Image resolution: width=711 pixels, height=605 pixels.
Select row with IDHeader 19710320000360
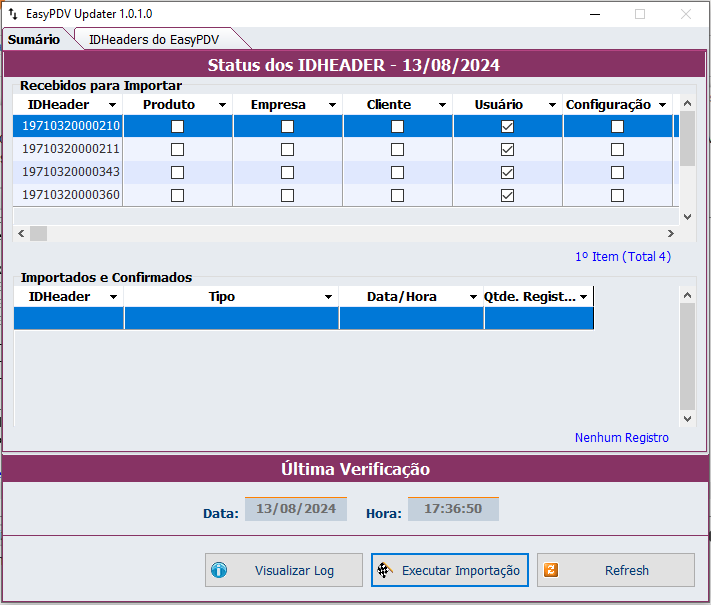coord(71,195)
